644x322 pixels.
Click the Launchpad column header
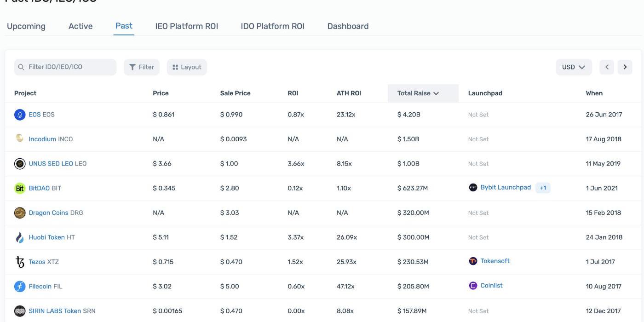click(x=485, y=93)
